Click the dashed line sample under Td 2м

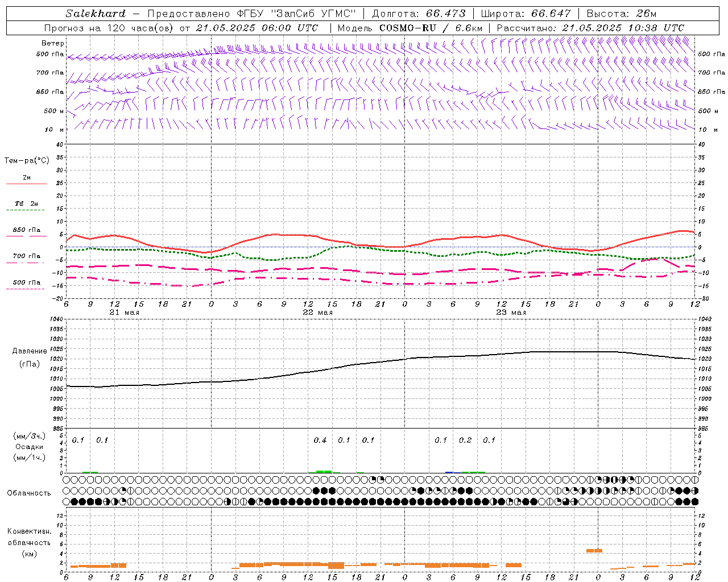(27, 210)
